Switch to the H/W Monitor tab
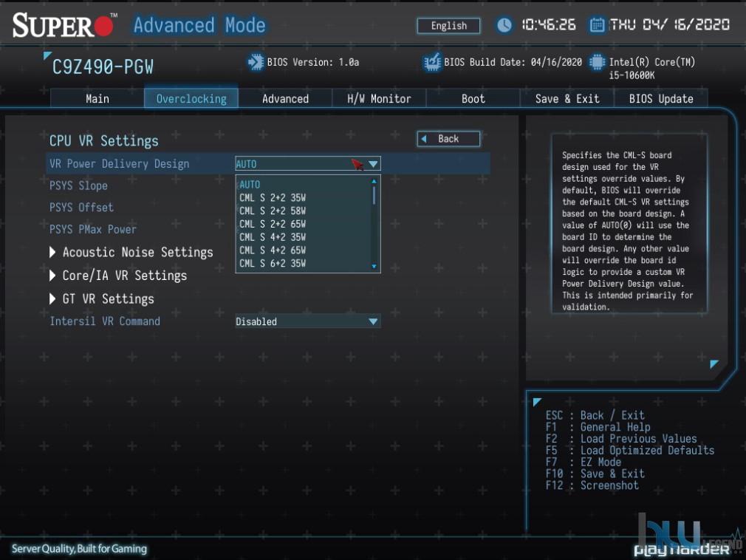This screenshot has width=746, height=560. coord(379,98)
